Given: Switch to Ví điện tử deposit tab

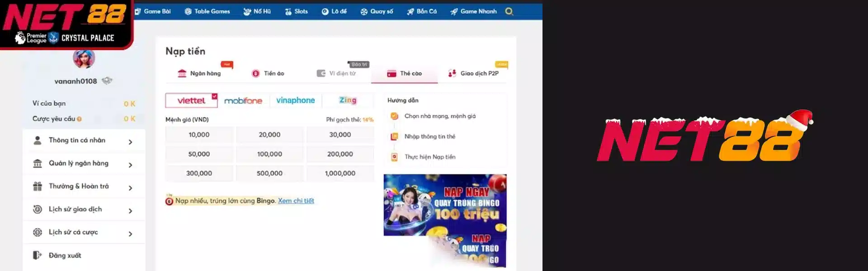Looking at the screenshot, I should 336,73.
